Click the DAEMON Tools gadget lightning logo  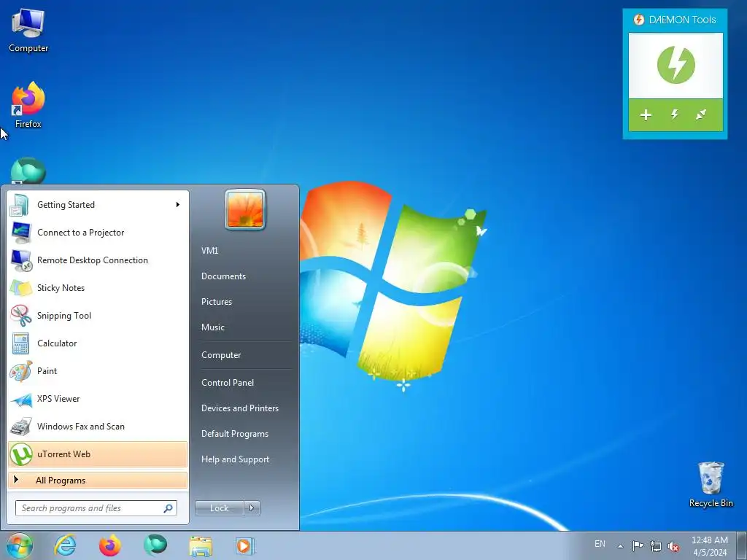pyautogui.click(x=676, y=65)
